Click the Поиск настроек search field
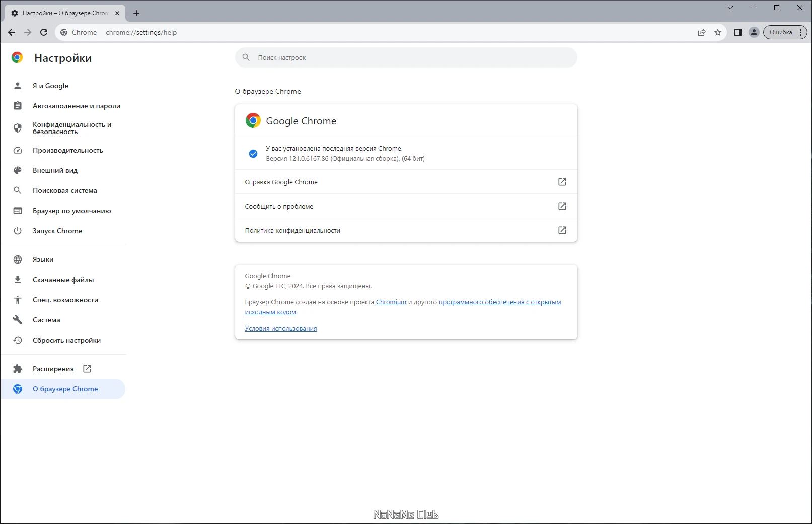 406,57
